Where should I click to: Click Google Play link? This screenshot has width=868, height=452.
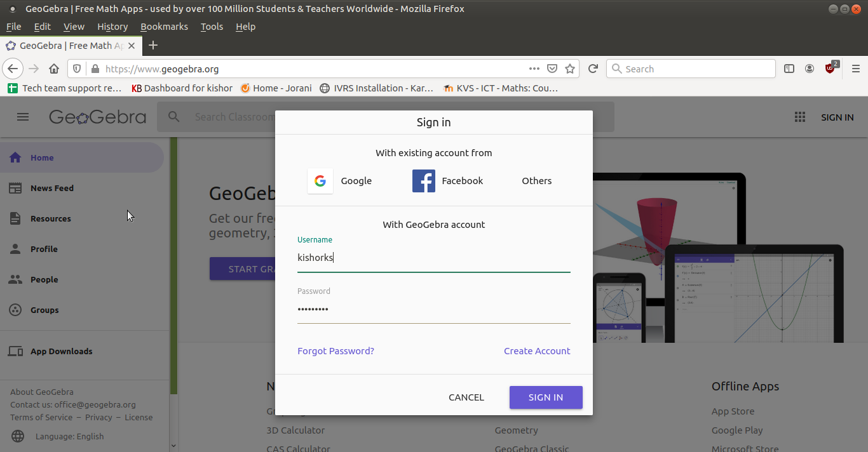click(737, 430)
